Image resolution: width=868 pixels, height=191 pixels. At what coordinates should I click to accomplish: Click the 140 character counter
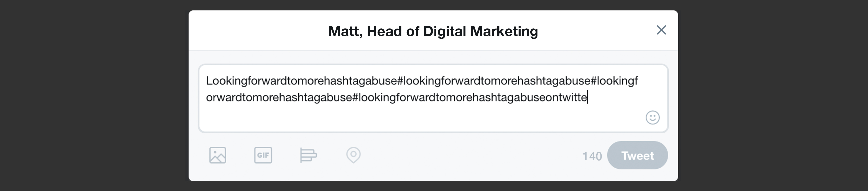(592, 156)
